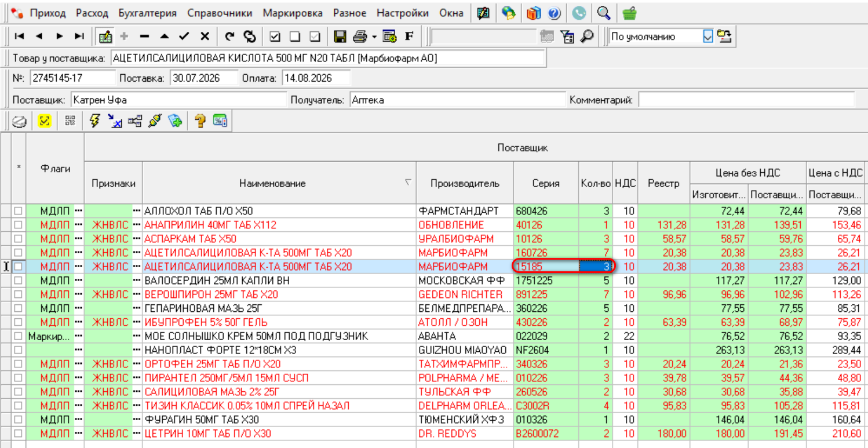Image resolution: width=868 pixels, height=448 pixels.
Task: Click the single curved-arrow refresh icon
Action: pos(230,37)
